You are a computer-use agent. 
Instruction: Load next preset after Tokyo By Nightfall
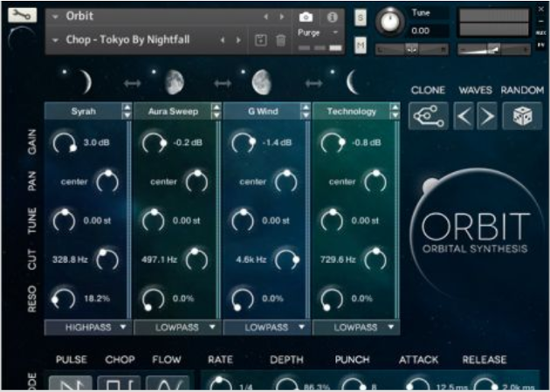tap(238, 40)
